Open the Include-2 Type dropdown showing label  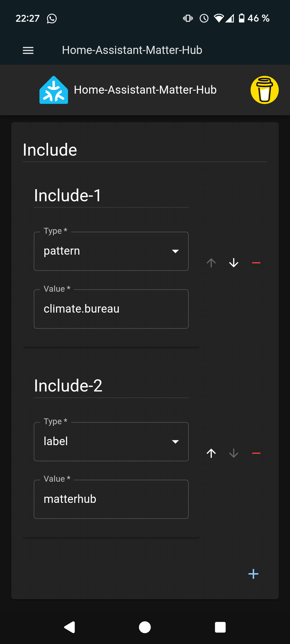(111, 442)
